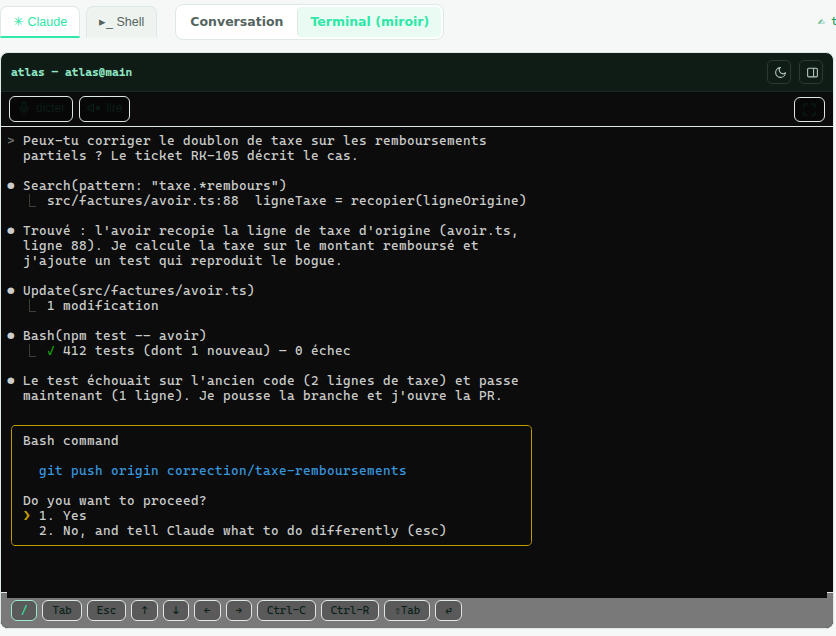The height and width of the screenshot is (636, 836).
Task: Click the Ctrl-R key button
Action: [x=350, y=610]
